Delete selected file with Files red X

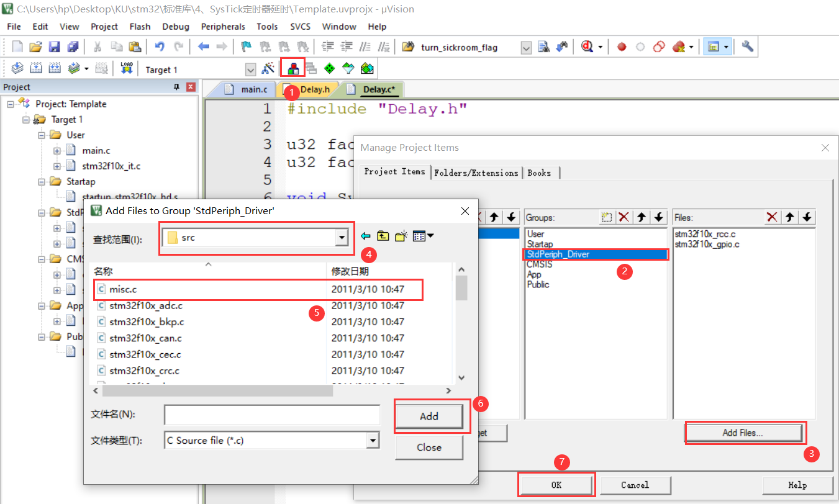[772, 217]
